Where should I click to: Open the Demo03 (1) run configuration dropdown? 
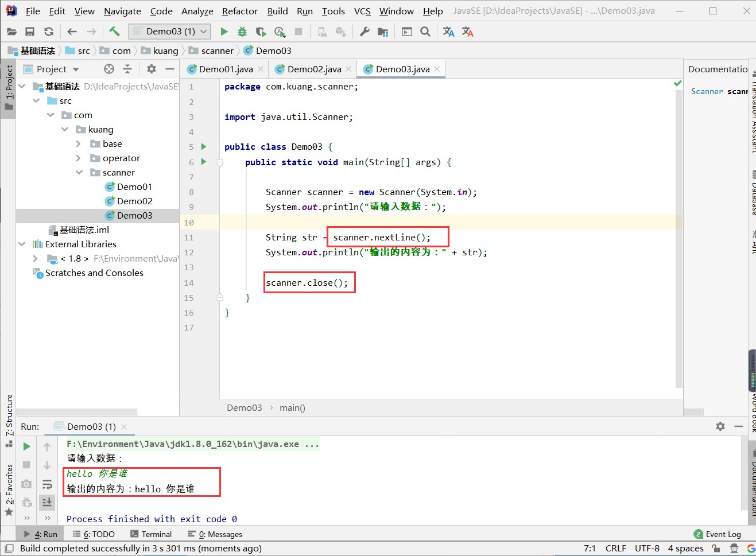coord(170,32)
